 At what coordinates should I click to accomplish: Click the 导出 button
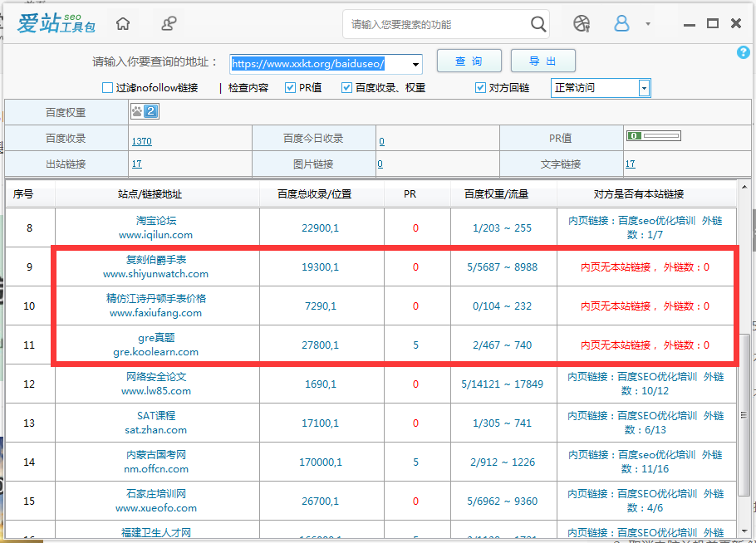click(542, 61)
